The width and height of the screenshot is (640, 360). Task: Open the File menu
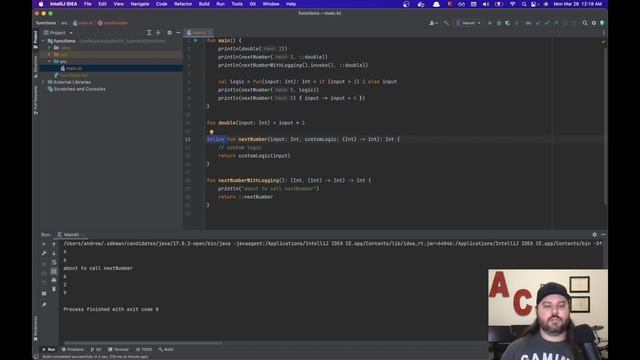point(88,4)
